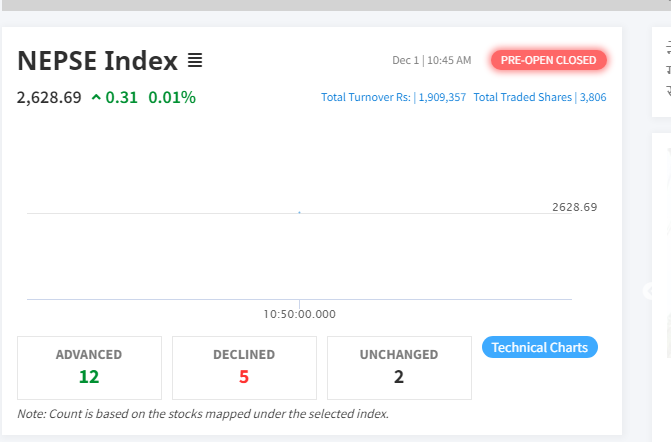Screen dimensions: 671x442
Task: Click the data point on the chart line
Action: pos(300,212)
